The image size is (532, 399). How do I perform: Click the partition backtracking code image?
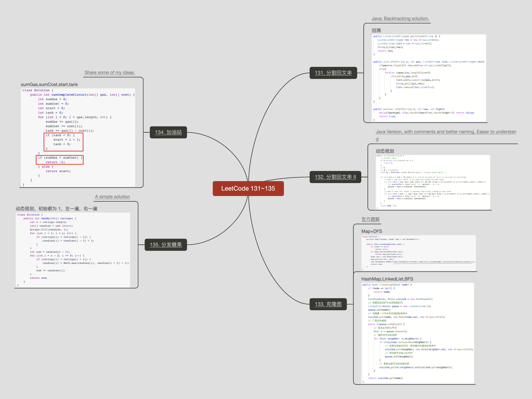[x=429, y=78]
